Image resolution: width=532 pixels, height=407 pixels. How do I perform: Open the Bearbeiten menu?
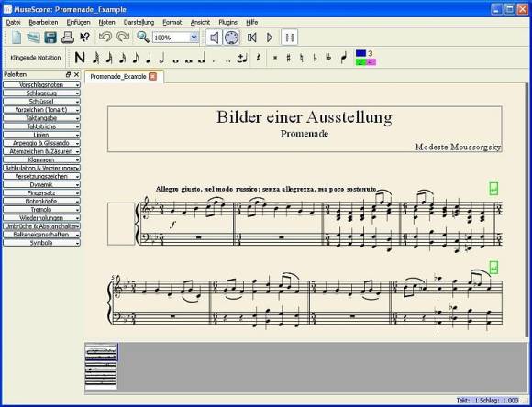[43, 22]
